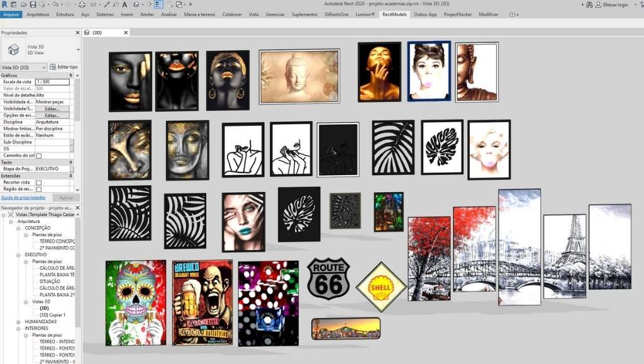Open the Ajuda de propriedades link

[x=23, y=197]
